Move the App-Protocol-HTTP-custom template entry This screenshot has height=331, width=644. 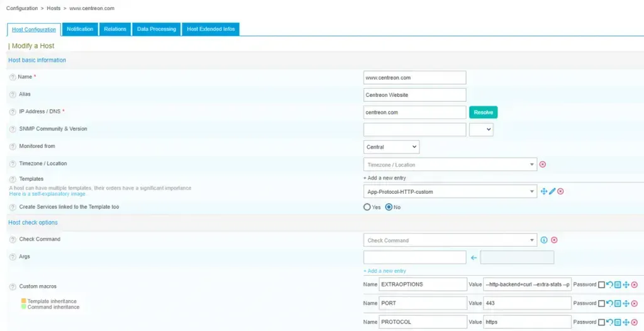544,191
